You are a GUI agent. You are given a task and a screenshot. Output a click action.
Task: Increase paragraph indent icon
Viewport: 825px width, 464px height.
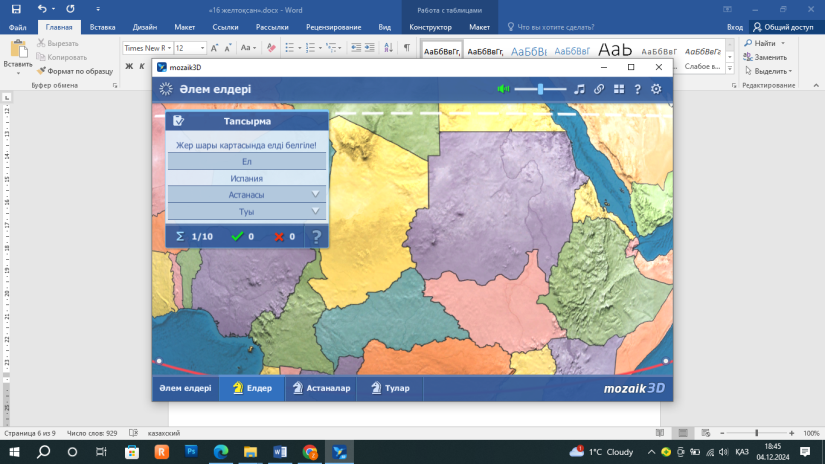pyautogui.click(x=370, y=48)
